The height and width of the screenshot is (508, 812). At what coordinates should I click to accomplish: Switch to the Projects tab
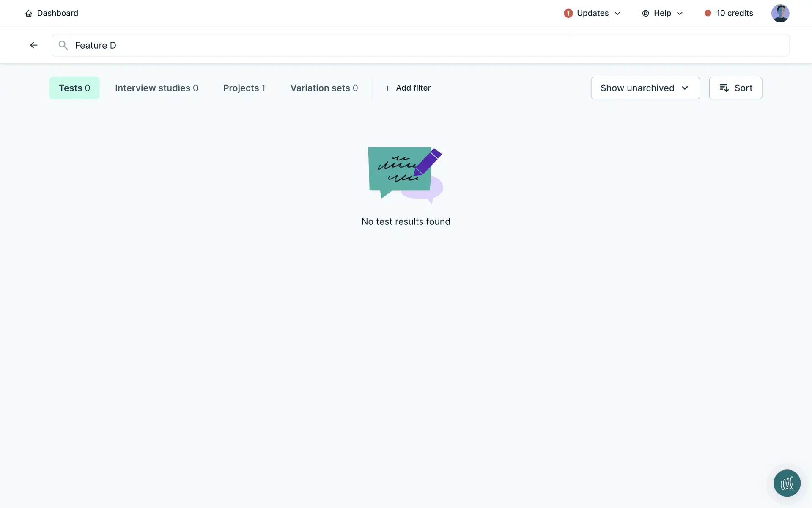244,88
